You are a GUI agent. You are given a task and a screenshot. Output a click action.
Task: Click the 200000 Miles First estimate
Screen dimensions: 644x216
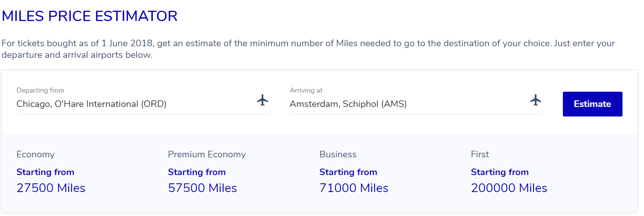[509, 188]
